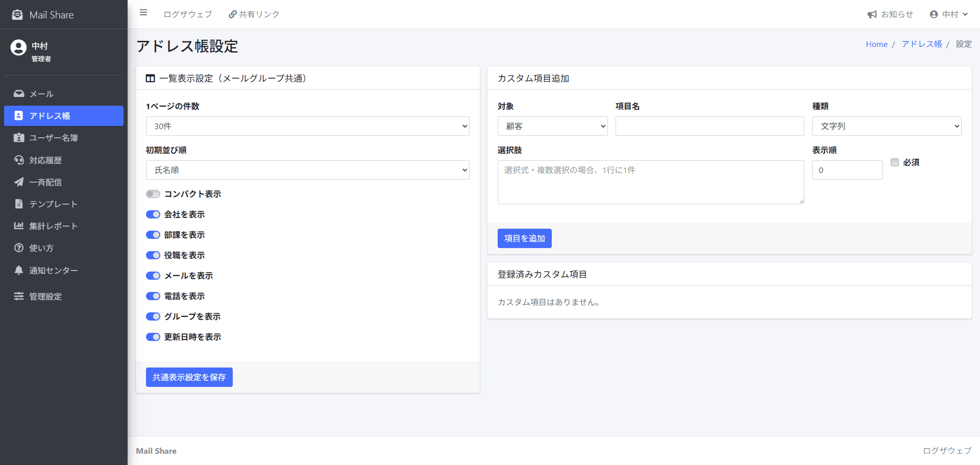The image size is (980, 465).
Task: Click the カスタム項目追加 panel heading
Action: click(533, 78)
